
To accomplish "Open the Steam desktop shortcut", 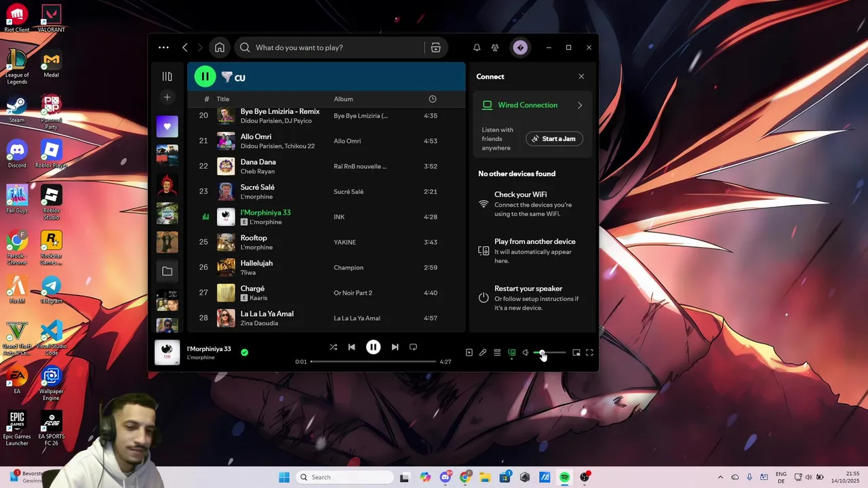I will pyautogui.click(x=17, y=110).
